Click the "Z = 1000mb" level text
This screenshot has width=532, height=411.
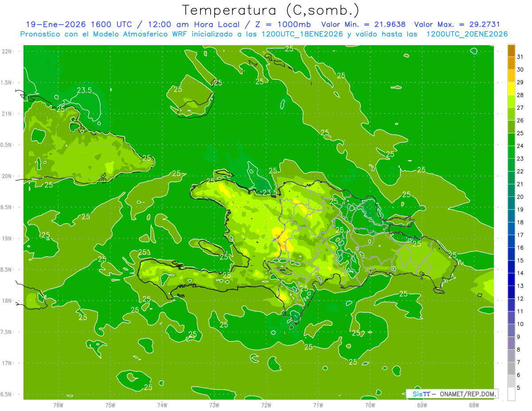point(283,24)
